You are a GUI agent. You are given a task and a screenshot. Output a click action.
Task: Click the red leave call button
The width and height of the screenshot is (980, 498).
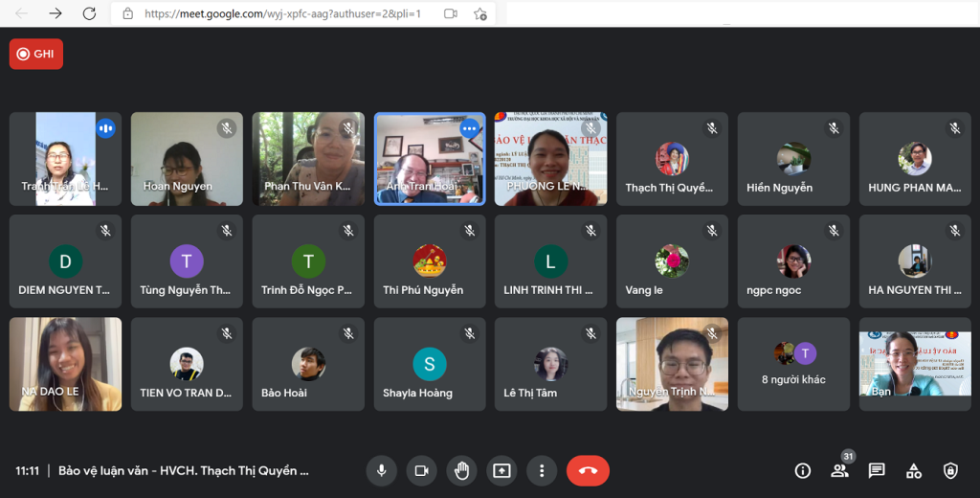tap(589, 470)
